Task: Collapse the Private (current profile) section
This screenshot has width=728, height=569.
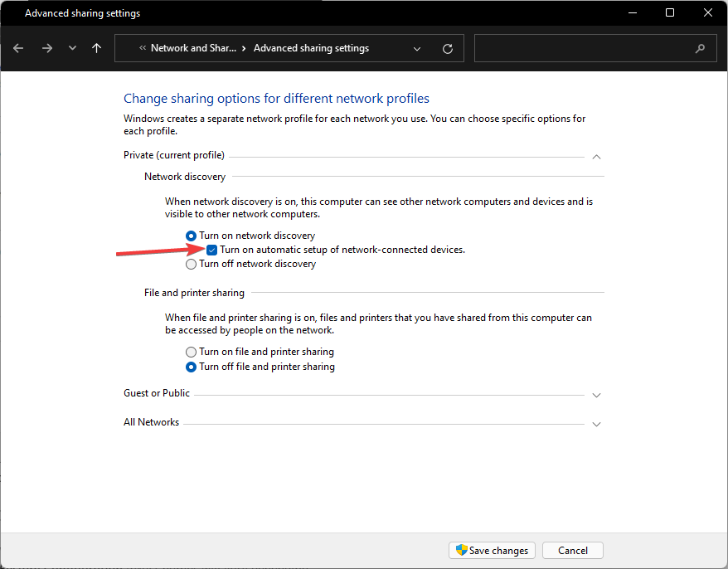Action: click(596, 156)
